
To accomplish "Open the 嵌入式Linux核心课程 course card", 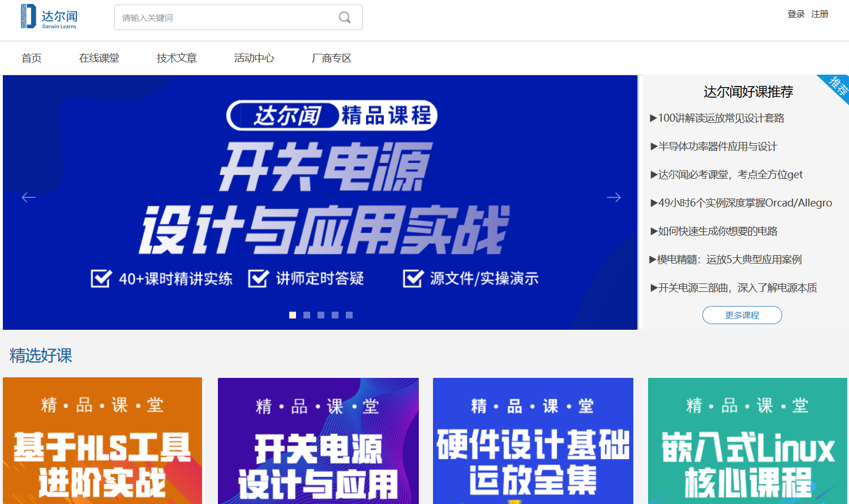I will click(748, 441).
